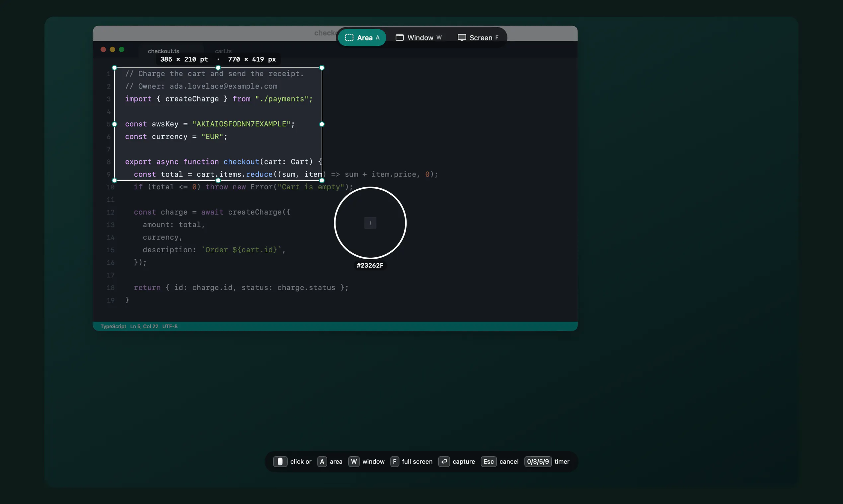Screen dimensions: 843x504
Task: Select the Area capture mode
Action: (362, 38)
